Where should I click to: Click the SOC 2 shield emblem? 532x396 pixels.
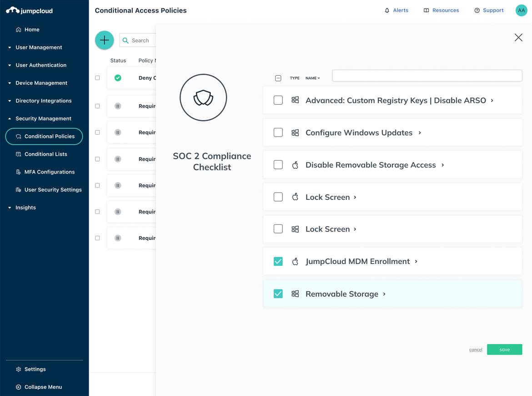coord(203,97)
